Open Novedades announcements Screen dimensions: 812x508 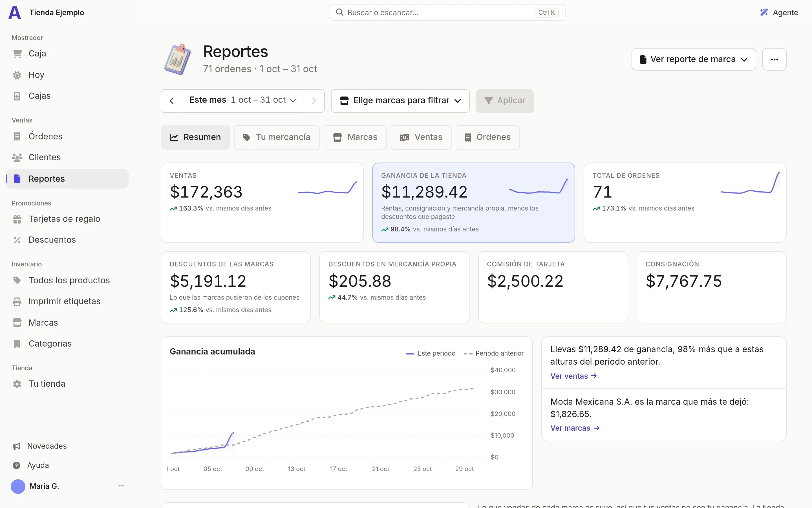click(67, 446)
